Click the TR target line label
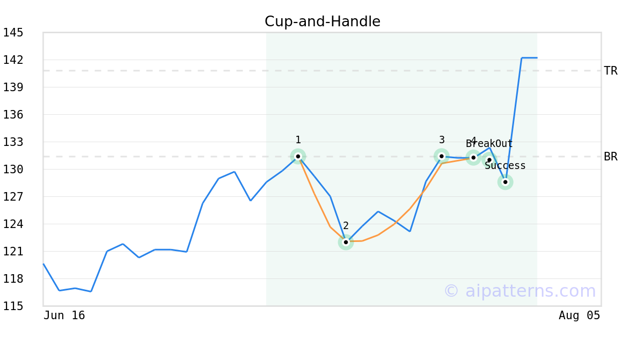This screenshot has height=338, width=644. click(x=610, y=71)
